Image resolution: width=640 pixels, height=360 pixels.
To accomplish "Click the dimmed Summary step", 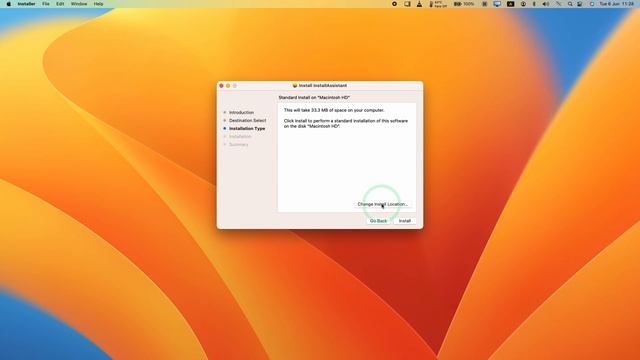I will tap(238, 144).
